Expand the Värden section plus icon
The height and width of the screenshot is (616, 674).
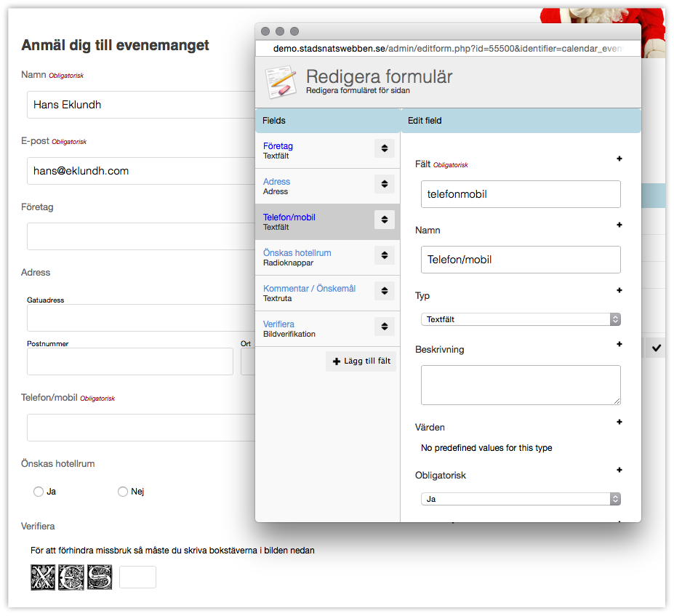[619, 422]
